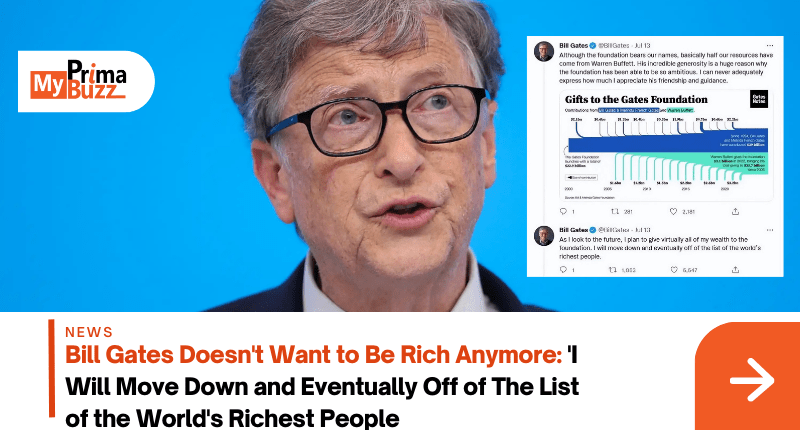800x430 pixels.
Task: Click the first tweet's verified blue badge
Action: click(x=593, y=45)
